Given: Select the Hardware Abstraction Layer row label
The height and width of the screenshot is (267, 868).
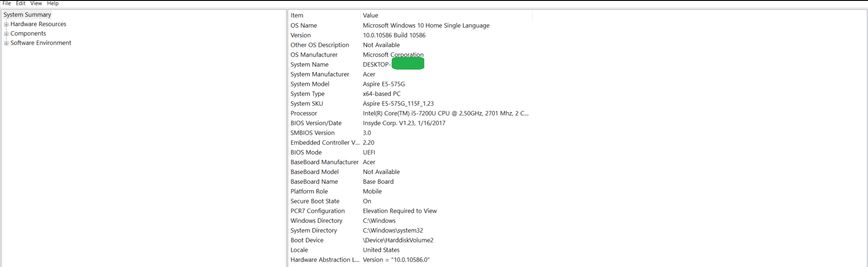Looking at the screenshot, I should click(x=325, y=260).
